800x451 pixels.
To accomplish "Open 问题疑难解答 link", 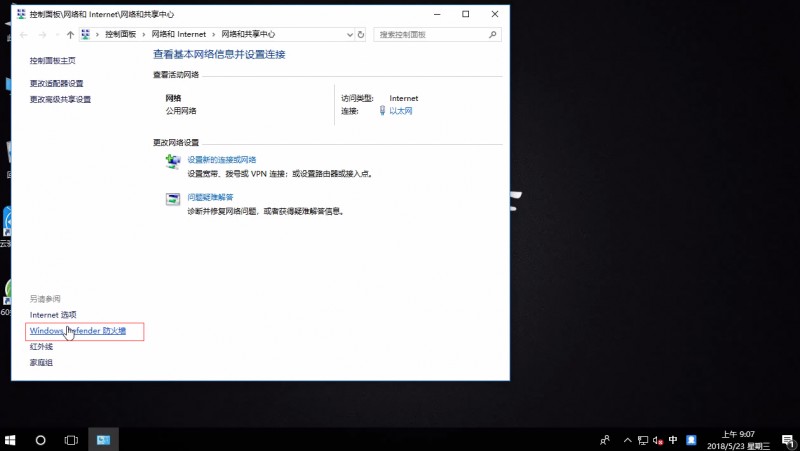I will tap(210, 197).
